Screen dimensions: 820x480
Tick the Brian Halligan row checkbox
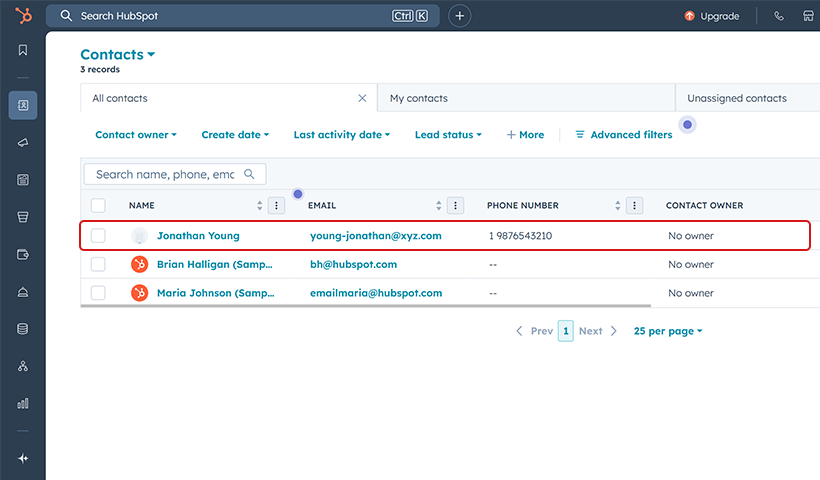(98, 265)
